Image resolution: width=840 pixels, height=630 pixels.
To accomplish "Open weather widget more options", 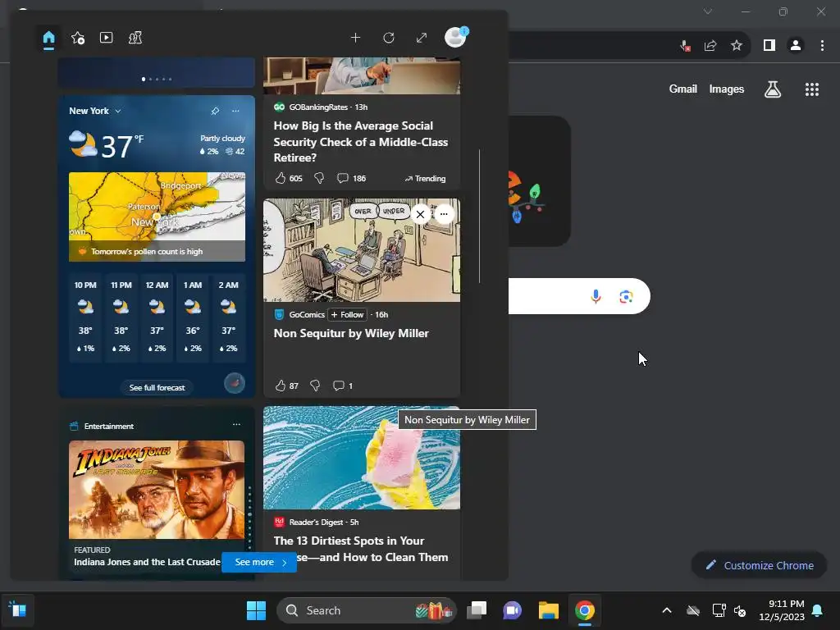I will [x=235, y=111].
